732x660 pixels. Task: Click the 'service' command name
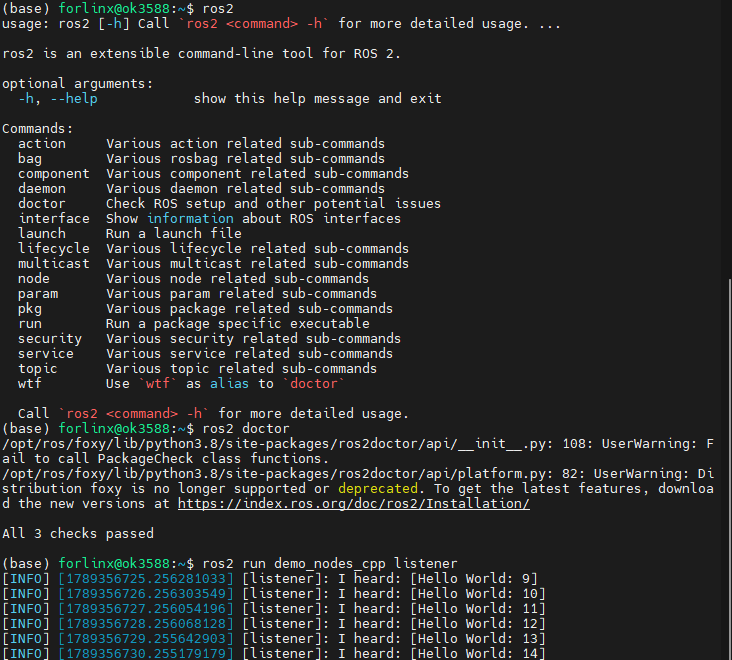click(x=46, y=353)
